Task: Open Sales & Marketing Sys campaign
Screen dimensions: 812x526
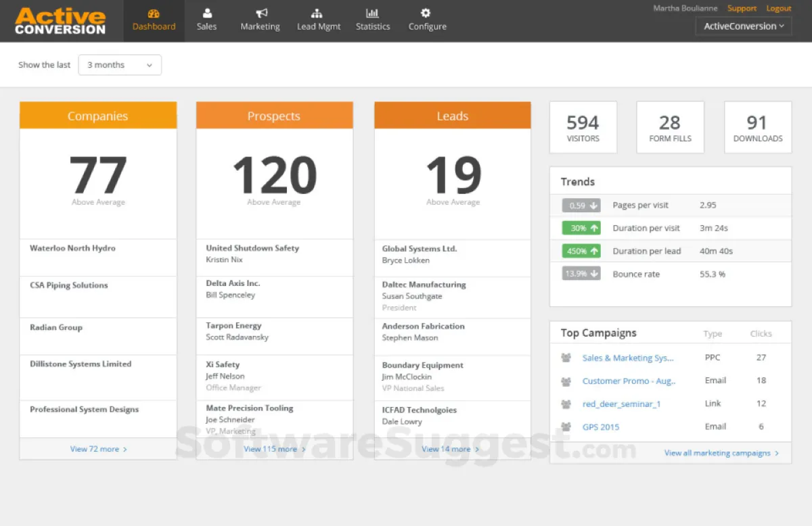Action: [628, 358]
